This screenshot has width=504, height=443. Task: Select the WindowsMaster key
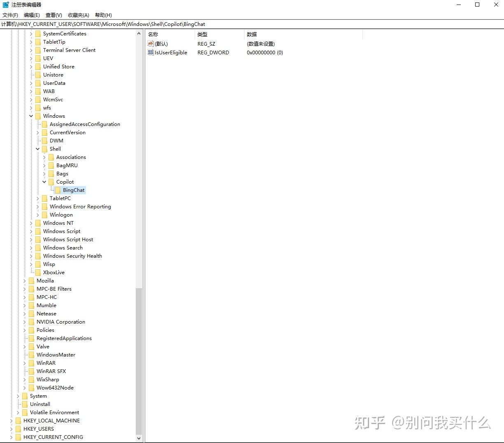(x=56, y=355)
